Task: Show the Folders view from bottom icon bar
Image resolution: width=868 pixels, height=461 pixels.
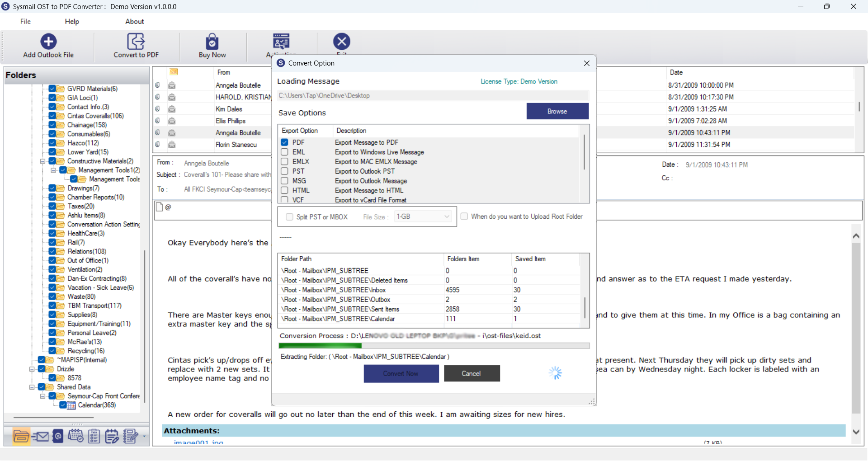Action: 21,436
